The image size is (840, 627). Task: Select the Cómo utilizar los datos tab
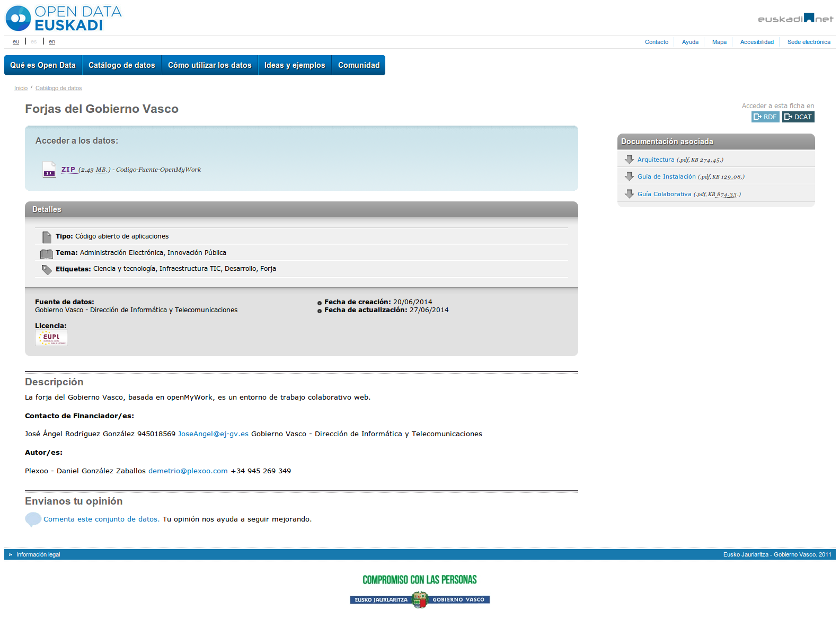(x=210, y=65)
